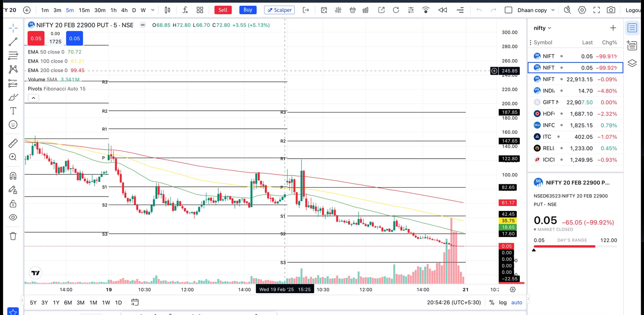Select the HDFC watchlist row
Image resolution: width=644 pixels, height=315 pixels.
tap(575, 114)
